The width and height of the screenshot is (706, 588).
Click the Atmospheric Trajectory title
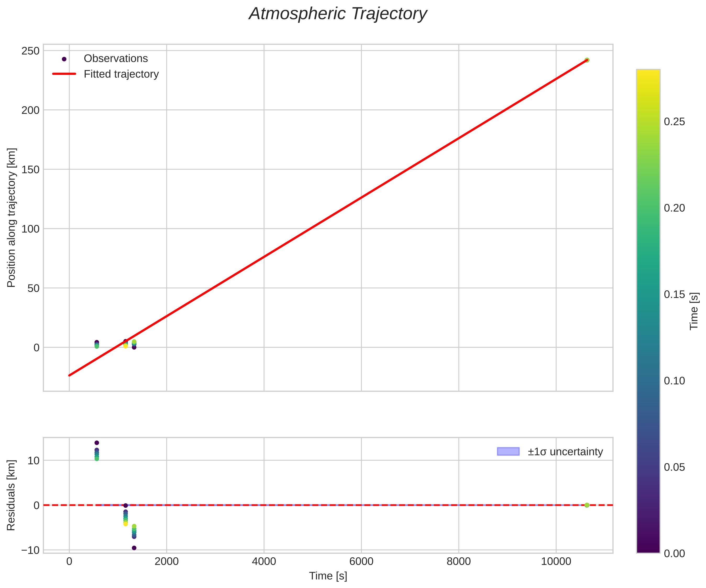point(338,14)
